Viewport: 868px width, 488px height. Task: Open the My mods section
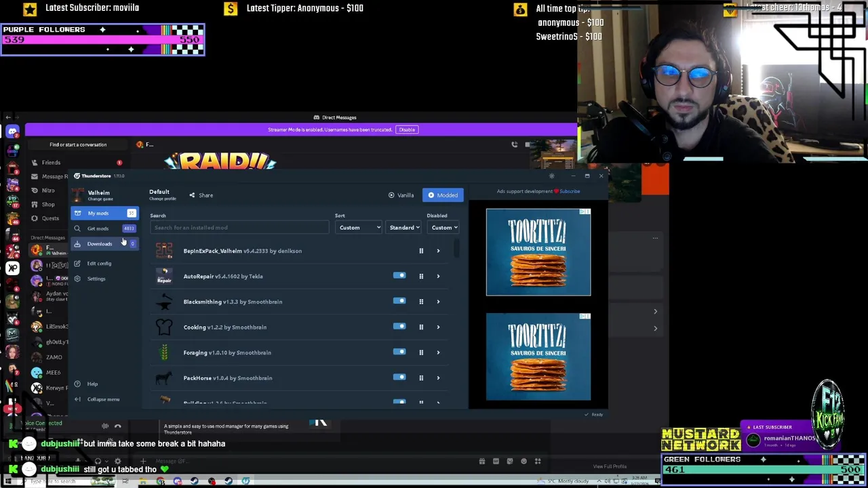click(105, 213)
